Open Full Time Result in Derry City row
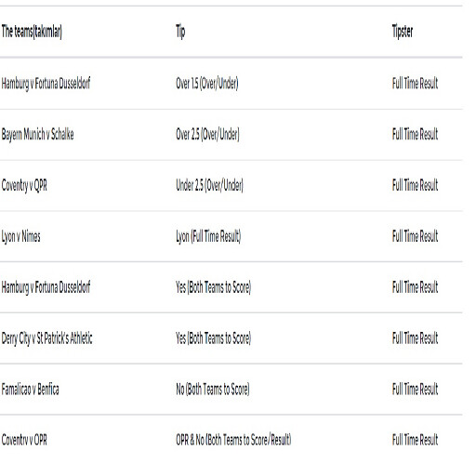The image size is (476, 476). click(x=415, y=338)
